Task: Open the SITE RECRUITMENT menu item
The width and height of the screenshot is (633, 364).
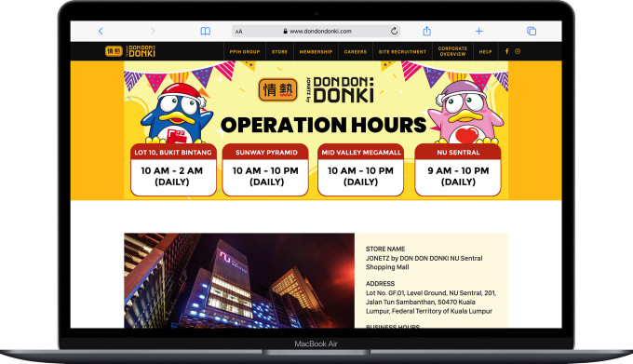Action: tap(402, 51)
